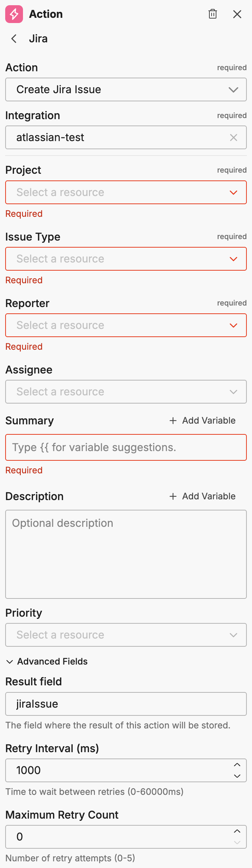Open the Priority resource dropdown
The image size is (252, 868).
tap(126, 635)
